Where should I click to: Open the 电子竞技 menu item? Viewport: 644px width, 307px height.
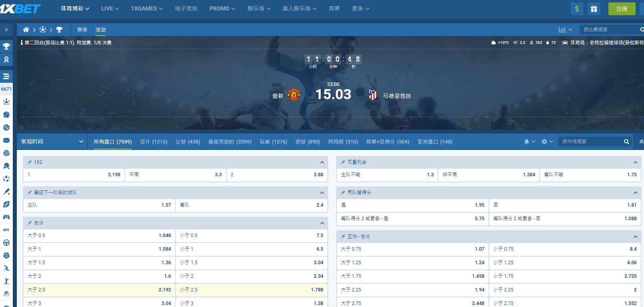pos(186,8)
